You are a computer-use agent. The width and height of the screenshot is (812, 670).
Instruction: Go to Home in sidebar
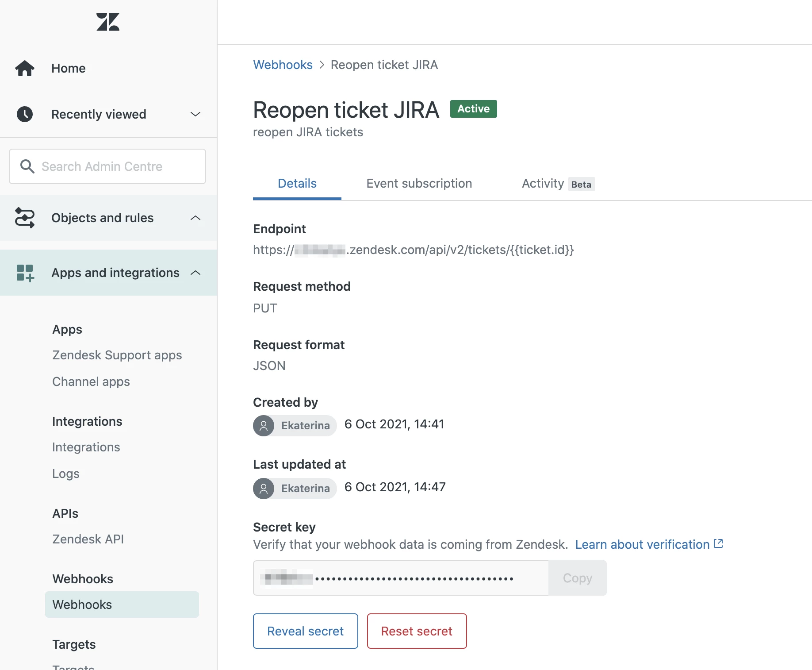coord(69,68)
